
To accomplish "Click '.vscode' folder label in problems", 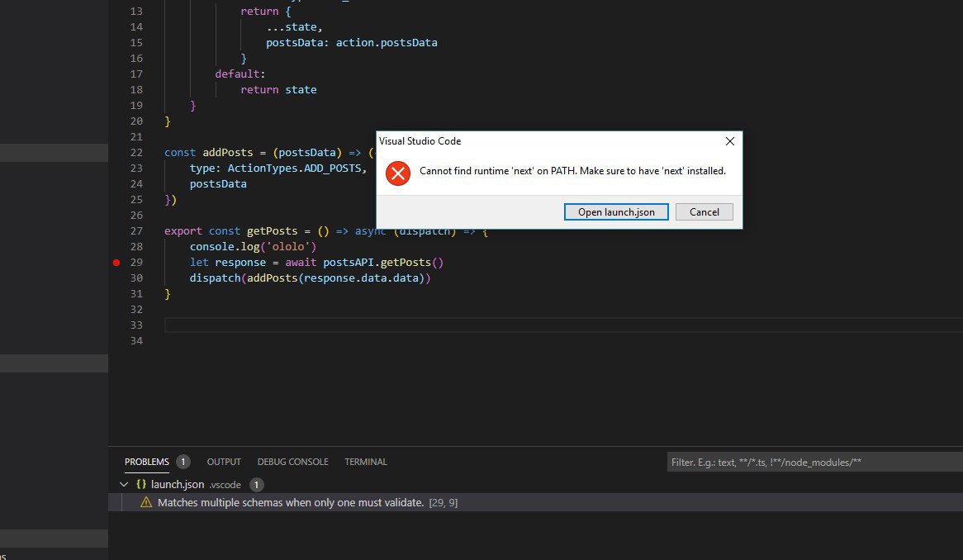I will (x=225, y=485).
